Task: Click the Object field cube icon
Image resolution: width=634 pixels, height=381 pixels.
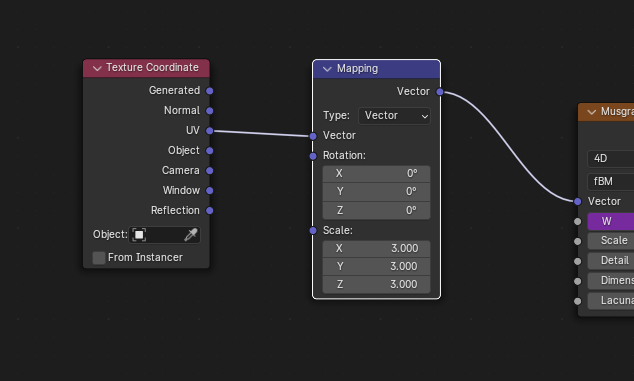Action: coord(139,235)
